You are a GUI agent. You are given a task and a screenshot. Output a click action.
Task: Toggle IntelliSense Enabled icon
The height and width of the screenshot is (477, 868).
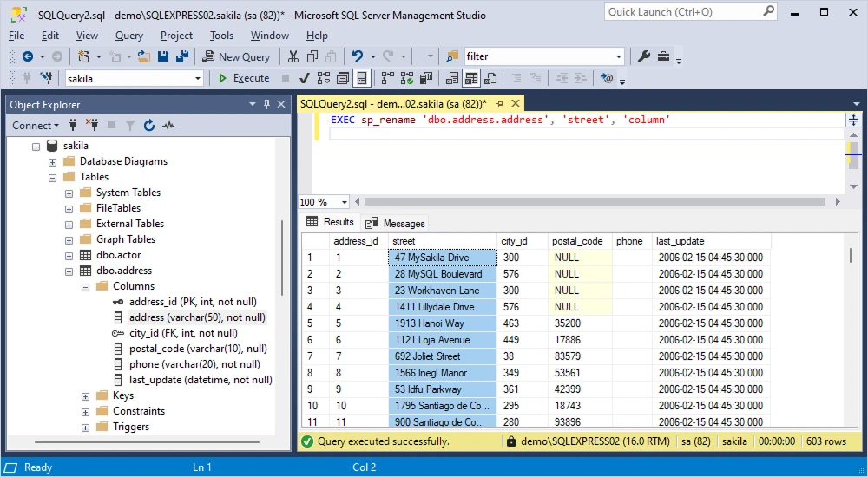[361, 79]
